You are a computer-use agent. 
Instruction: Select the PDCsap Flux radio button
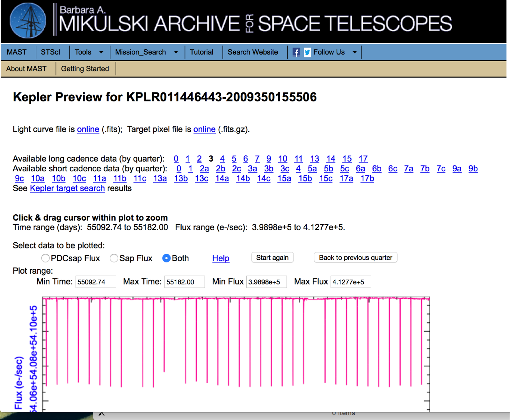(x=45, y=258)
